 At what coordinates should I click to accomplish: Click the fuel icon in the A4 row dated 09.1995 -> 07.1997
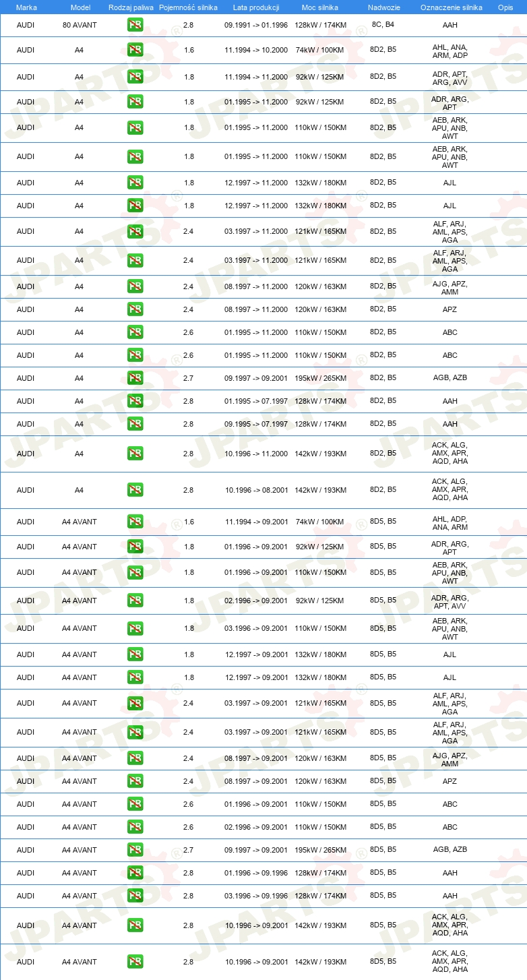coord(135,424)
